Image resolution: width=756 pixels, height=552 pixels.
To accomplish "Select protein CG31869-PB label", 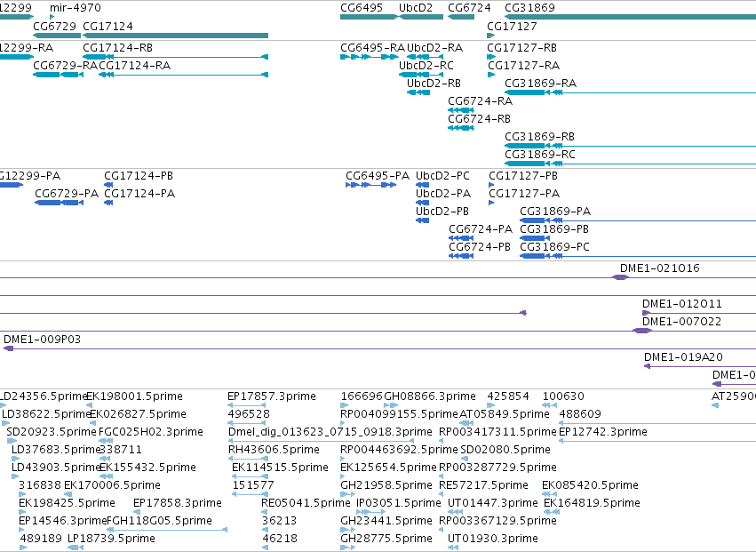I will pyautogui.click(x=554, y=229).
